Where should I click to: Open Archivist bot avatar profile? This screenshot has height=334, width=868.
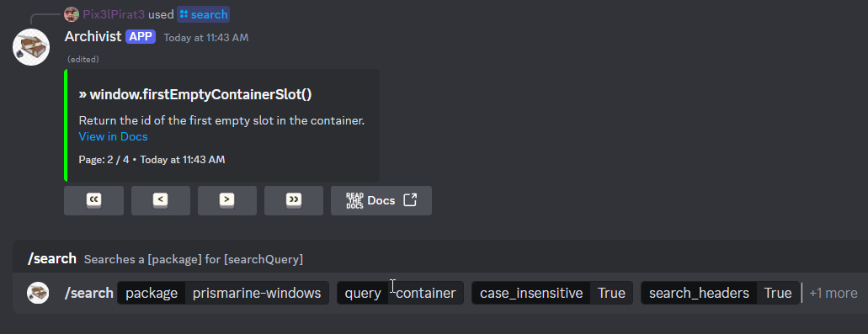(31, 47)
